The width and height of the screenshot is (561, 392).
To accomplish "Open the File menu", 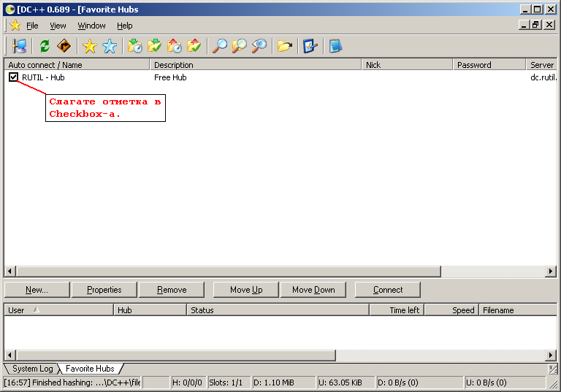I will 32,26.
